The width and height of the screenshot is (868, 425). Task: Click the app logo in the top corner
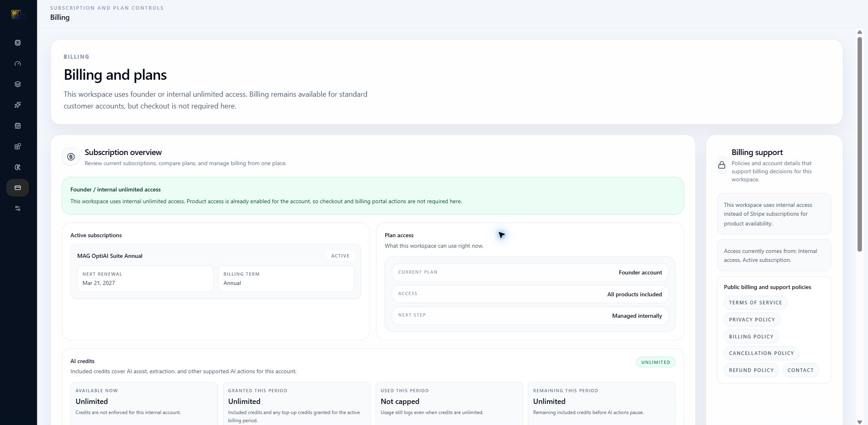[18, 15]
